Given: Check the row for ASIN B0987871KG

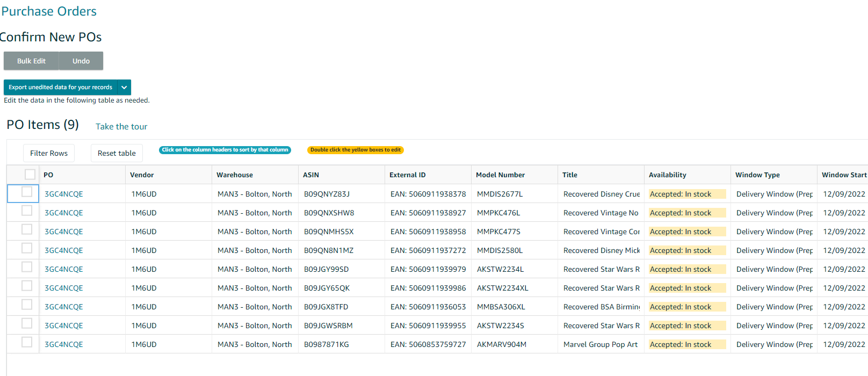Looking at the screenshot, I should pyautogui.click(x=27, y=342).
